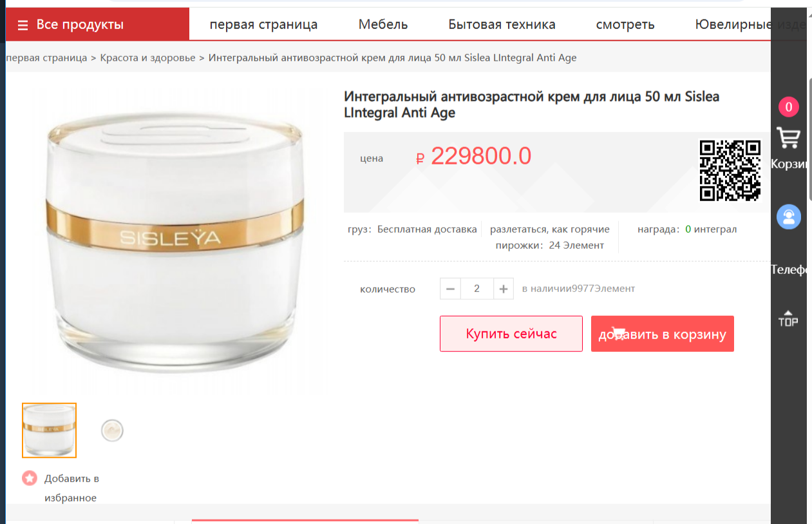The height and width of the screenshot is (524, 812).
Task: Click the quantity input field
Action: [x=477, y=289]
